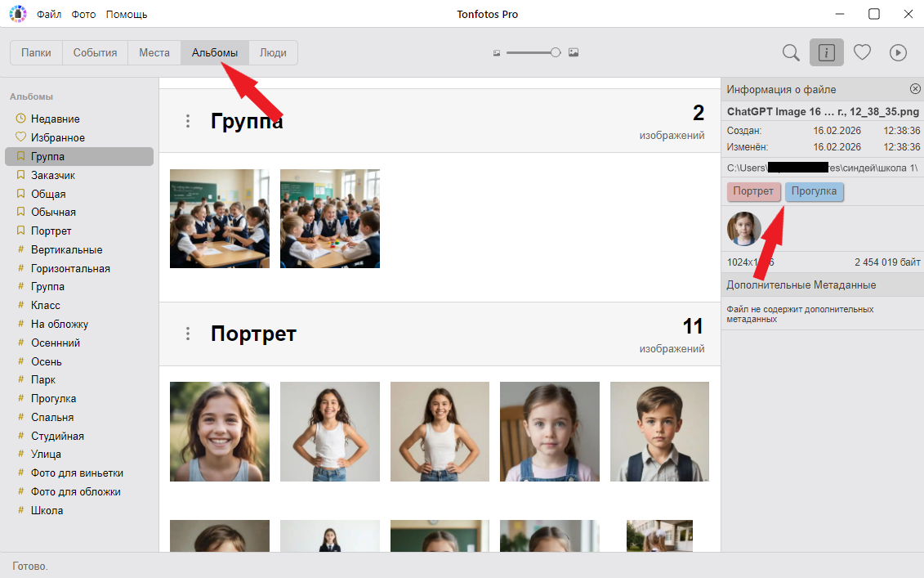Open three-dot menu for Группа album
This screenshot has height=578, width=924.
[x=188, y=121]
